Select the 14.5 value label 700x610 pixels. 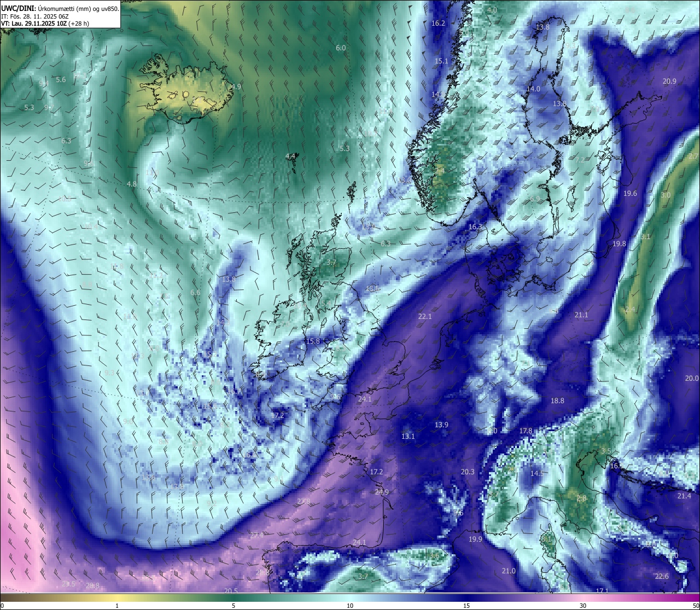[537, 473]
